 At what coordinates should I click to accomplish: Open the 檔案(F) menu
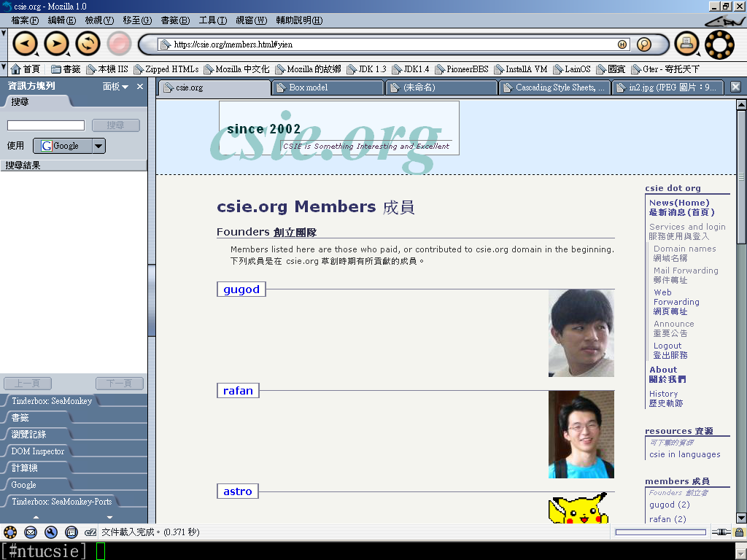(x=25, y=20)
